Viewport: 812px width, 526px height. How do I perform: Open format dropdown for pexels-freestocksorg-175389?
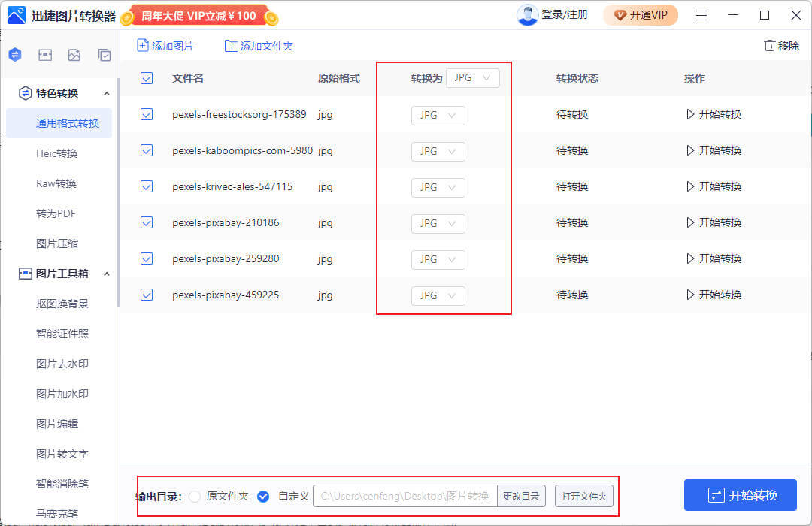point(438,115)
